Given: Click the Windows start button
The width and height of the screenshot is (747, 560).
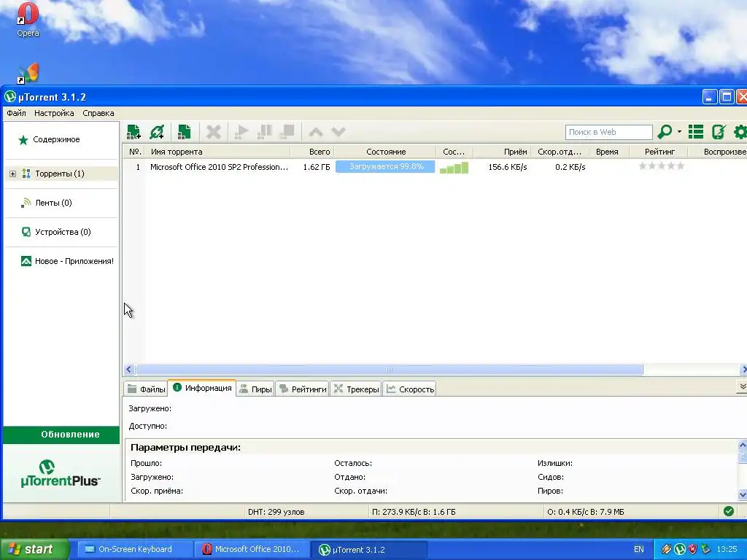Looking at the screenshot, I should click(x=34, y=550).
